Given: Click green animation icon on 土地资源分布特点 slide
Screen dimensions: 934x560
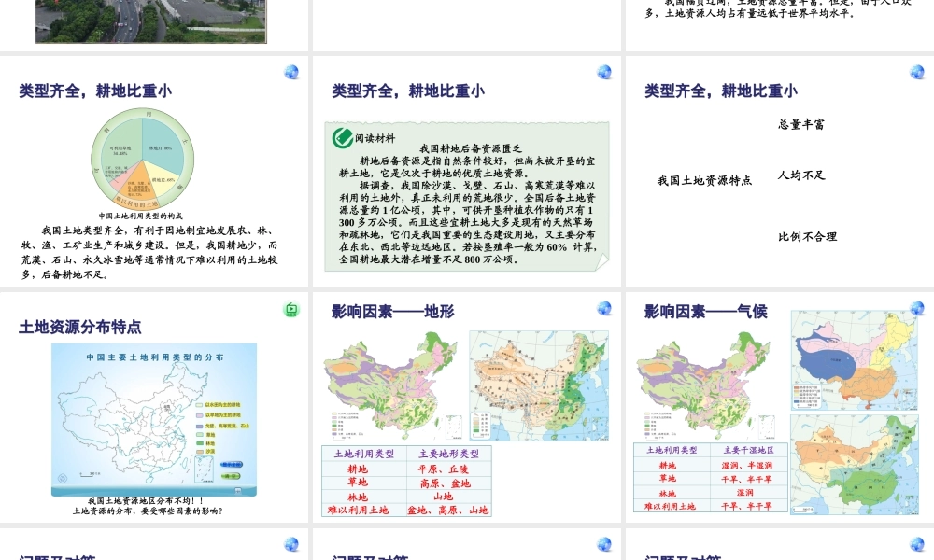Looking at the screenshot, I should (x=291, y=310).
